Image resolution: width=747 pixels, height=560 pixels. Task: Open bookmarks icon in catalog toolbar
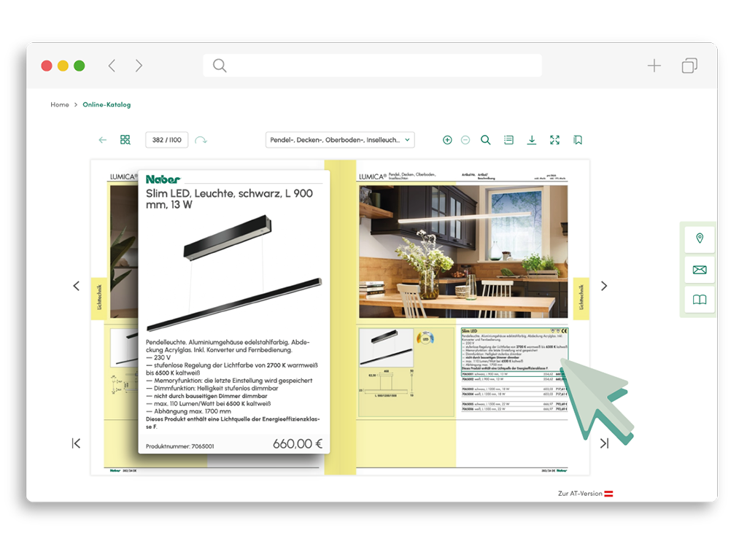pyautogui.click(x=578, y=140)
